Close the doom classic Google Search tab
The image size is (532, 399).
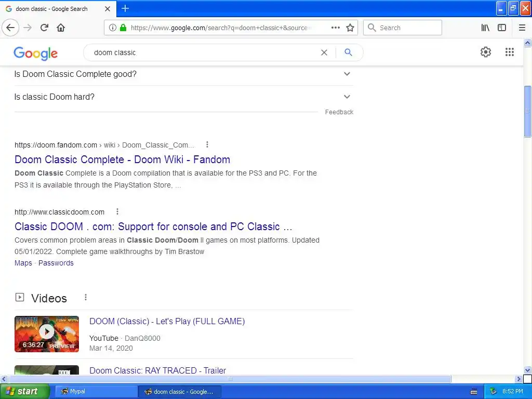[x=107, y=9]
